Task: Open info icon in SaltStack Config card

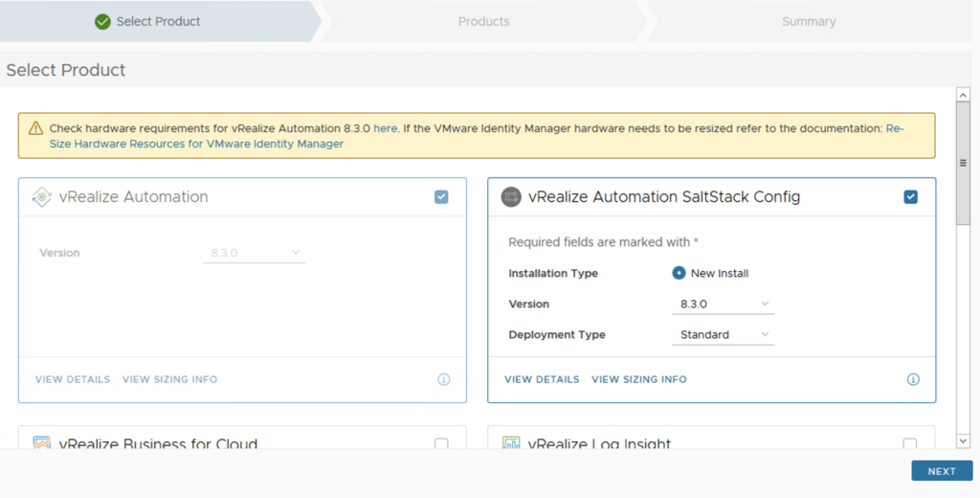Action: pos(913,379)
